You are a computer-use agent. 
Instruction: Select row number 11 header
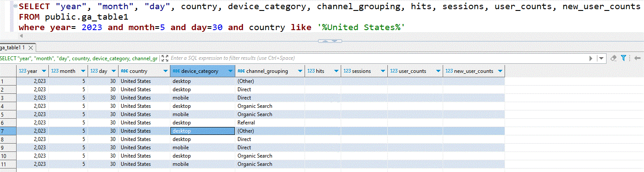coord(8,164)
